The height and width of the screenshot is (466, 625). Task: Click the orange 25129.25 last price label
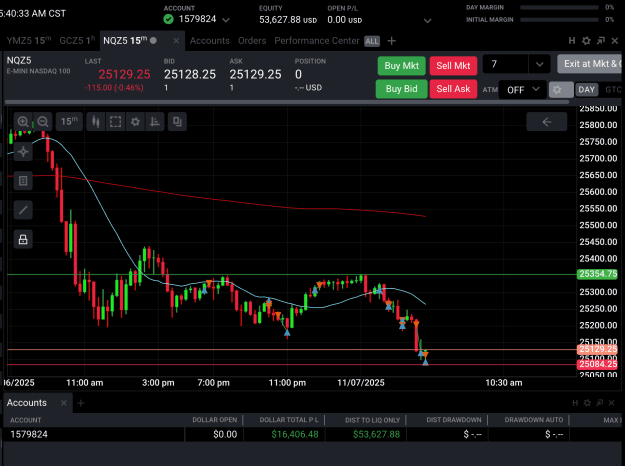point(597,349)
